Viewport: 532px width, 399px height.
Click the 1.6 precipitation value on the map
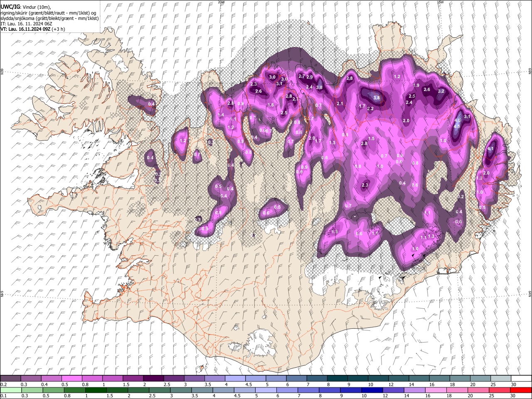(x=271, y=105)
